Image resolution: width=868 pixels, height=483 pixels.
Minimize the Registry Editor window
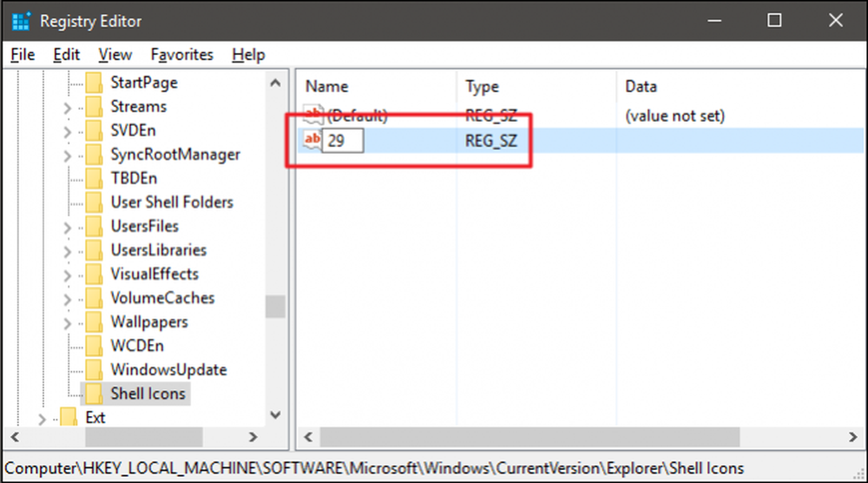tap(714, 21)
